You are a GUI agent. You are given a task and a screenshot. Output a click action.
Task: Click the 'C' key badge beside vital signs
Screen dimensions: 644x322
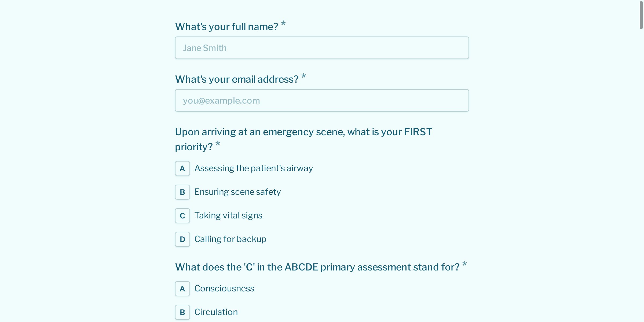click(182, 216)
